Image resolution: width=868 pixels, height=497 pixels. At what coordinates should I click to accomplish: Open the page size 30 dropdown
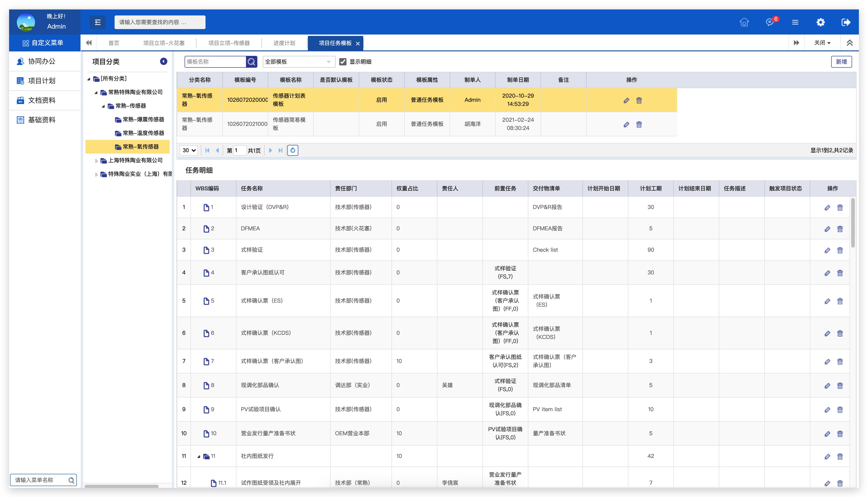[188, 150]
